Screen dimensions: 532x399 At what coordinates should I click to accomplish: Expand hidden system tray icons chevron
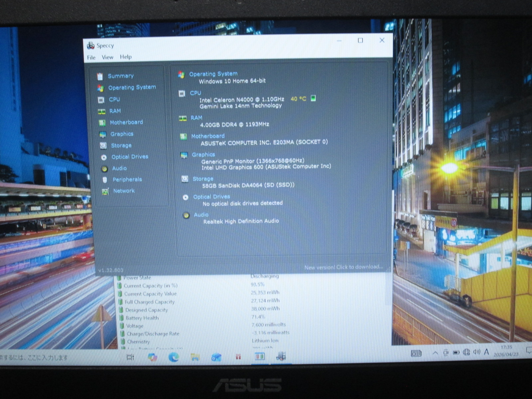click(x=435, y=353)
